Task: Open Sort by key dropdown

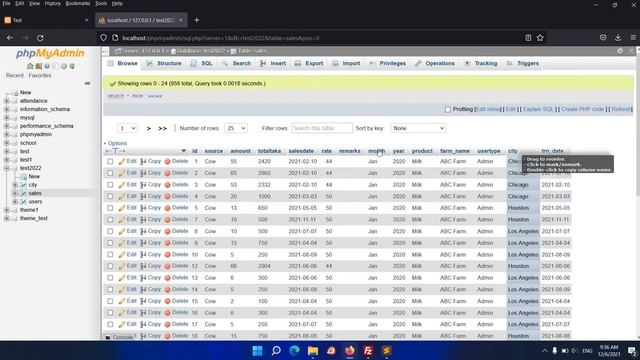Action: coord(418,128)
